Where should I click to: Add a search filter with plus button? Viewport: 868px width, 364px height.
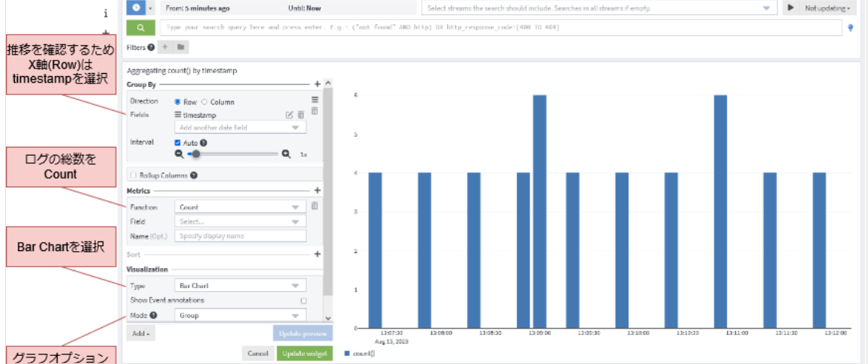(x=164, y=47)
